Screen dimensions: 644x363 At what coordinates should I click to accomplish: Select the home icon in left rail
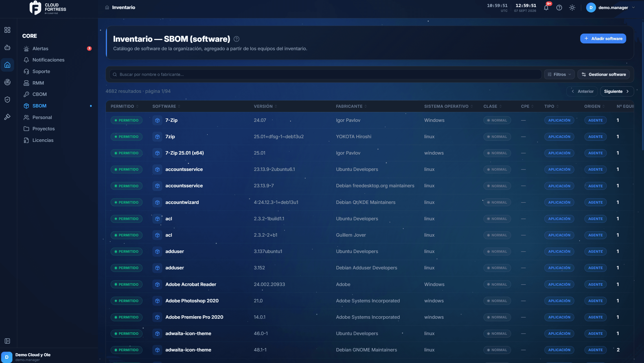[x=7, y=65]
